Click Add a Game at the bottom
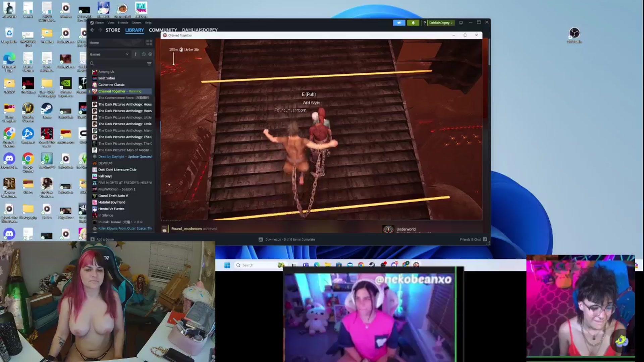 click(x=102, y=239)
